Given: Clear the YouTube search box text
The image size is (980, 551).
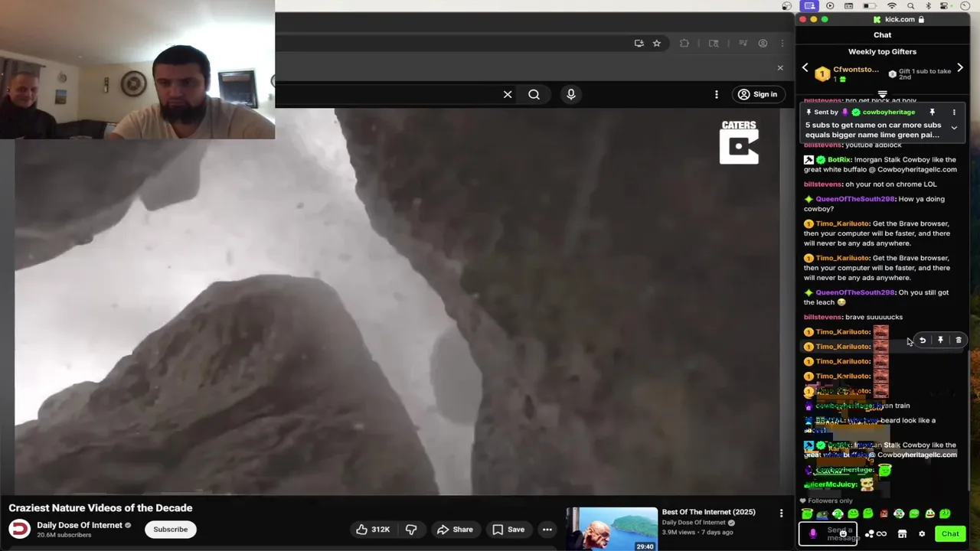Looking at the screenshot, I should pos(508,94).
